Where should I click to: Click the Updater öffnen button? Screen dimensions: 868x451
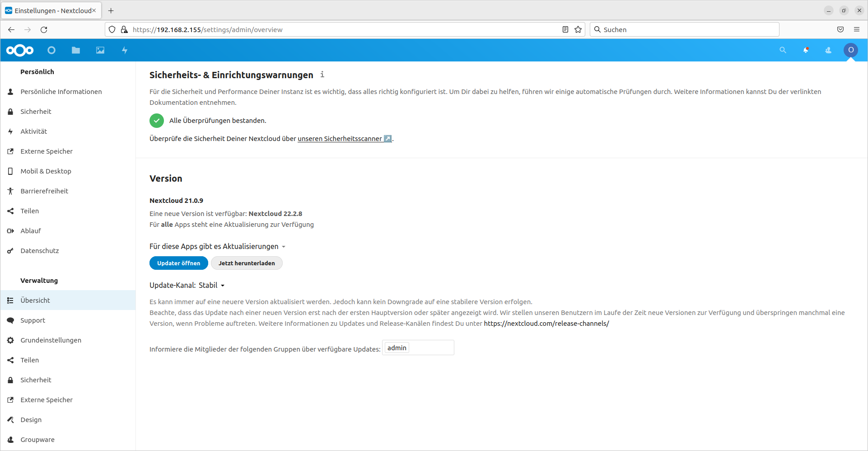[x=179, y=263]
